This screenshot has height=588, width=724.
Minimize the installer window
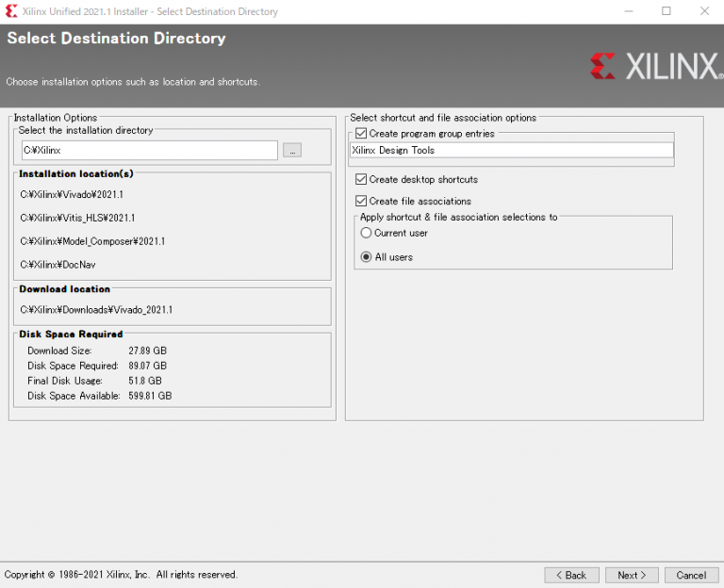click(x=629, y=11)
